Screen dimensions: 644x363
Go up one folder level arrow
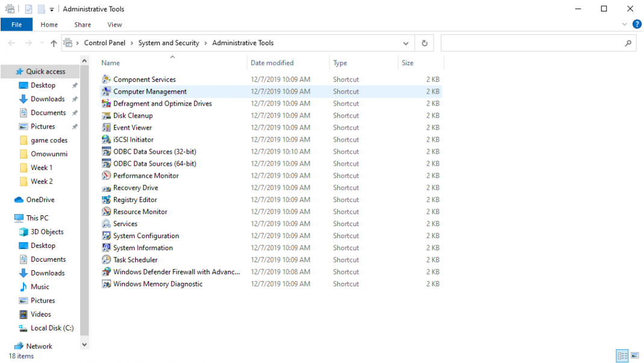pyautogui.click(x=54, y=43)
